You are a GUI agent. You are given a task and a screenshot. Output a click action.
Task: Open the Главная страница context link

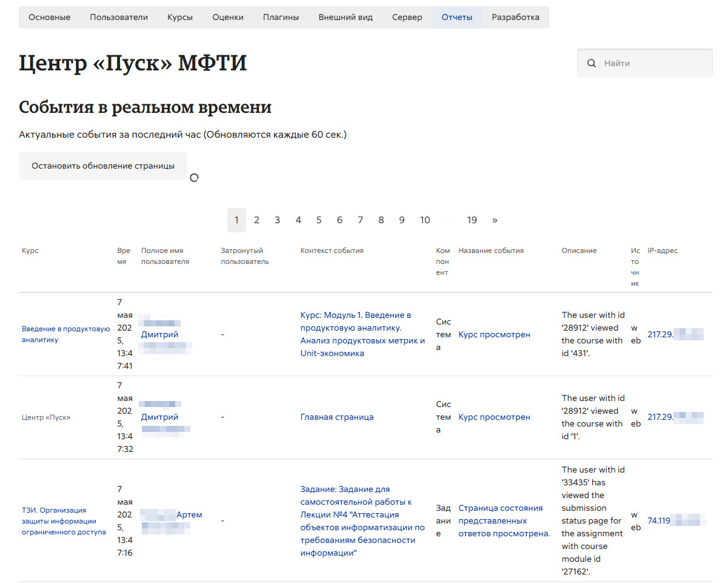(x=337, y=417)
